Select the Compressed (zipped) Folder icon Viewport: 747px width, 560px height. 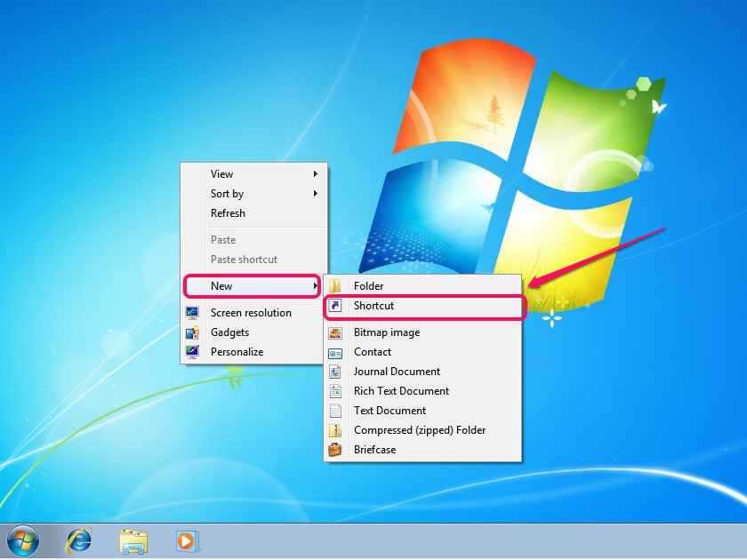click(x=336, y=429)
